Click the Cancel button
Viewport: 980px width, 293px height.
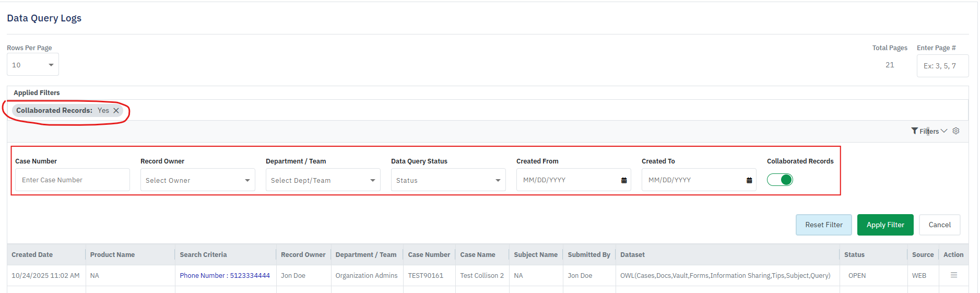click(x=939, y=225)
